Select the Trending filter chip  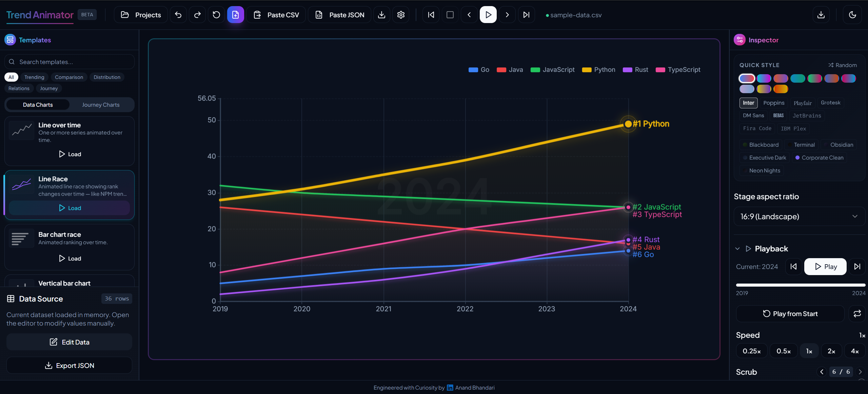[34, 77]
